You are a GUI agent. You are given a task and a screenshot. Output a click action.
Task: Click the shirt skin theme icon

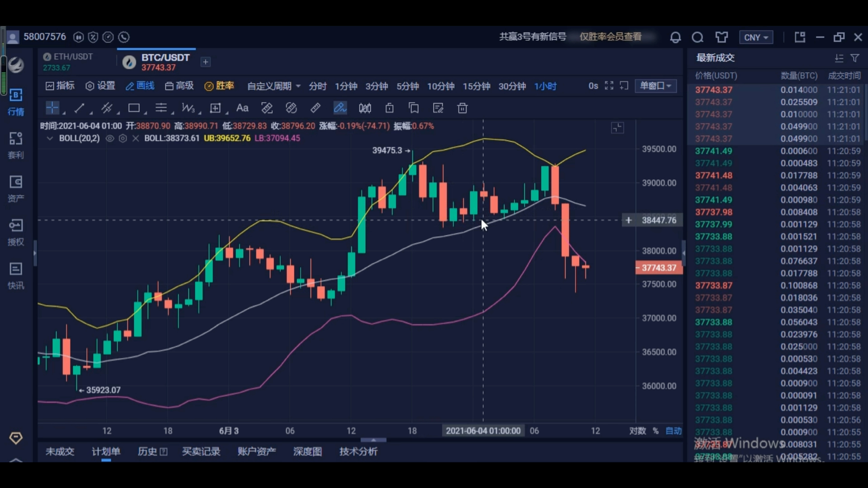coord(722,37)
